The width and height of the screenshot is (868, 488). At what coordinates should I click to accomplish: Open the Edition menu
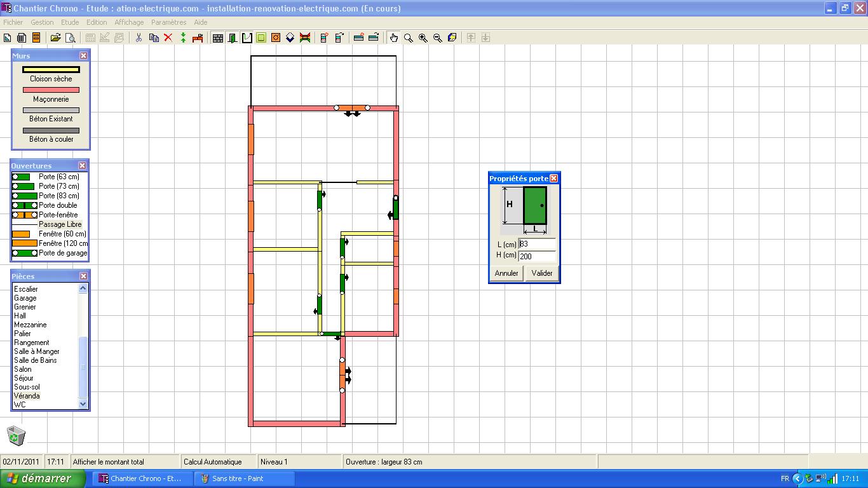[x=97, y=22]
